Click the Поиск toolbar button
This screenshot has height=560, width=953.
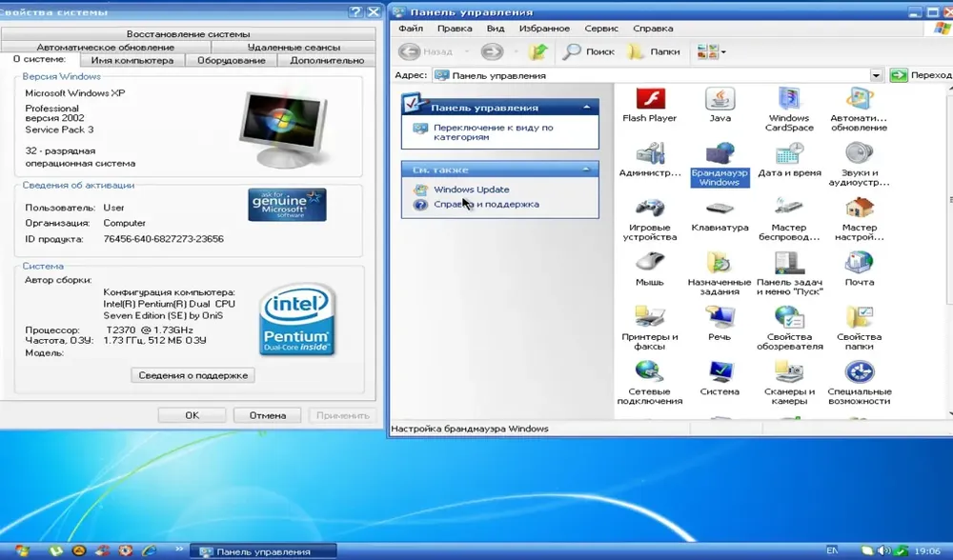click(x=588, y=51)
